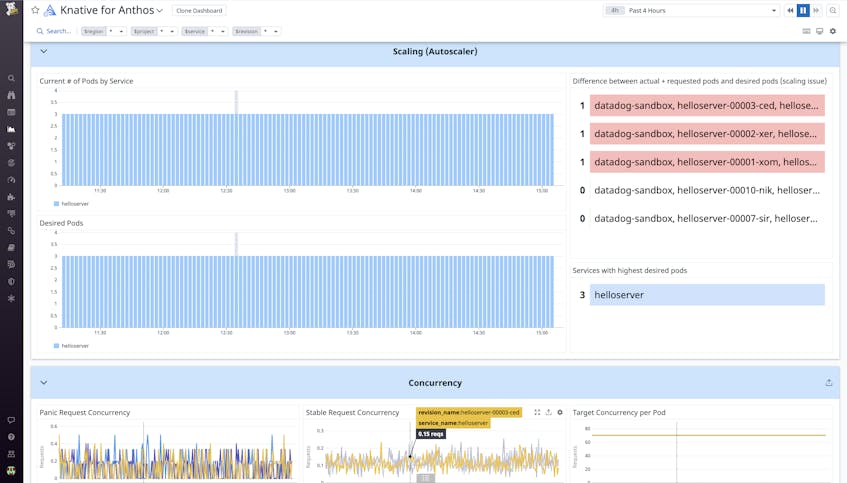Click the Target Concurrency per Pod title

click(x=619, y=412)
